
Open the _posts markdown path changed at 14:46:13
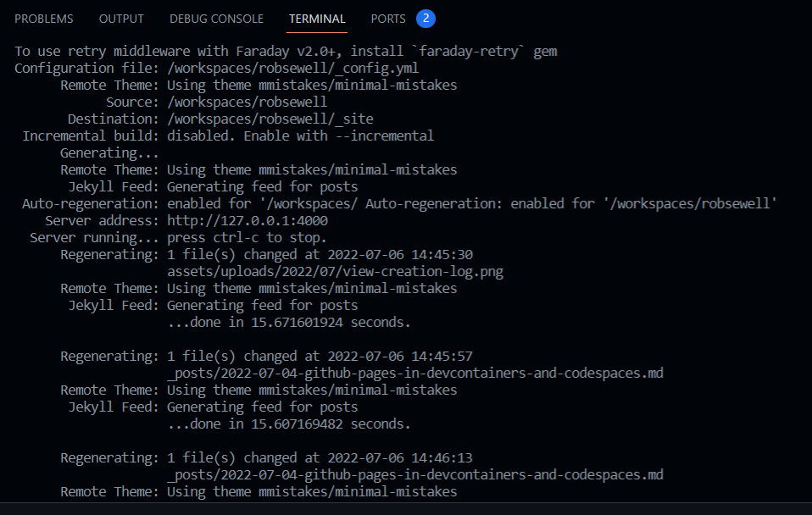click(x=414, y=474)
